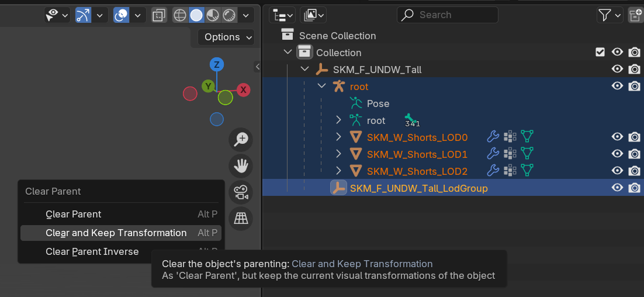644x297 pixels.
Task: Open the Options dropdown button
Action: point(226,37)
